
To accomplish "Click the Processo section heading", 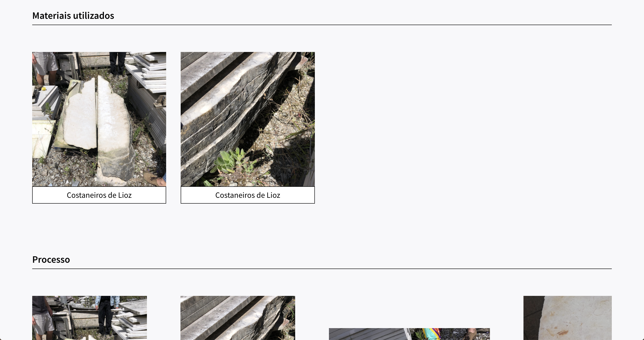I will click(x=51, y=259).
